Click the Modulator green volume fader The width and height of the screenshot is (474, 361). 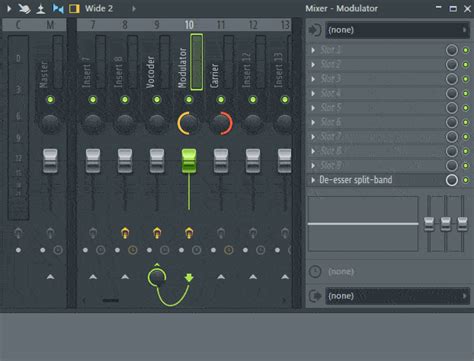pyautogui.click(x=189, y=161)
